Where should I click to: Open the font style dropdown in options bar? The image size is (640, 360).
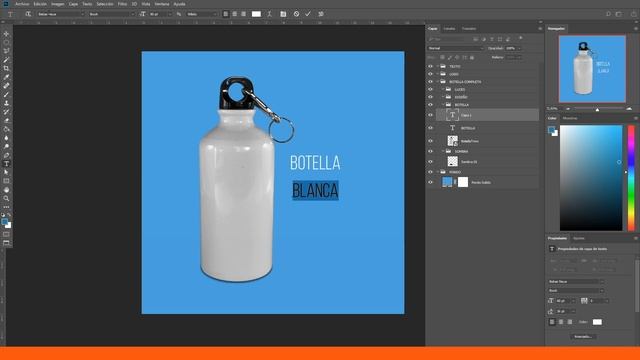111,14
